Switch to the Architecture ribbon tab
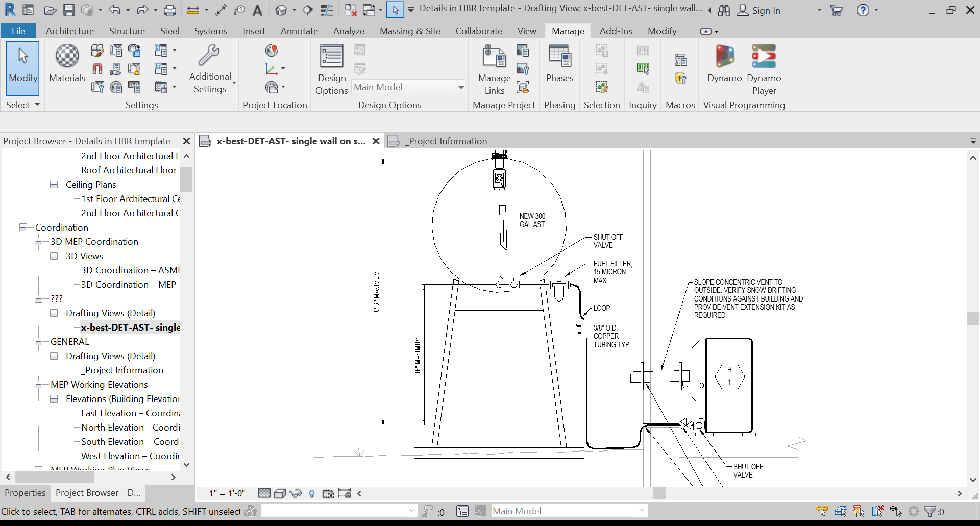 69,31
